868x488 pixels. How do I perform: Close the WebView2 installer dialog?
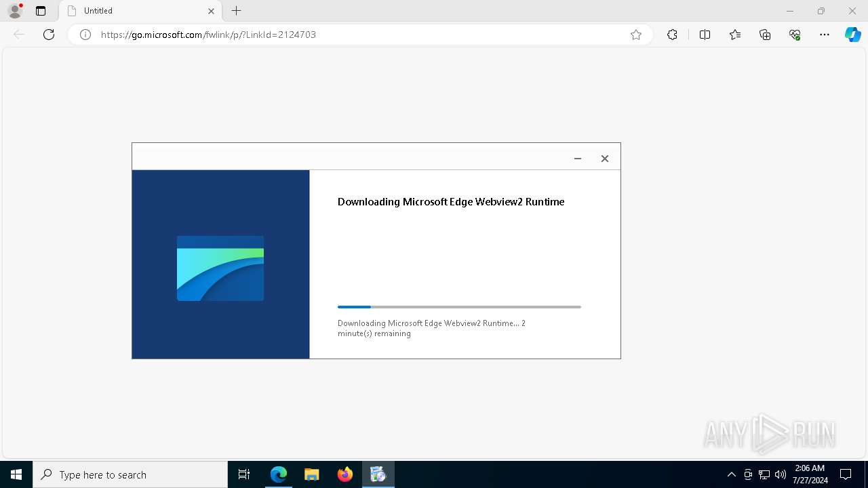click(x=605, y=159)
